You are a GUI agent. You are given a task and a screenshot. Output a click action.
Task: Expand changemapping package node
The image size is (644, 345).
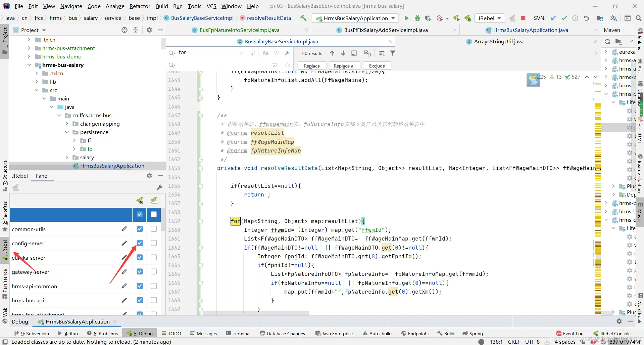(x=67, y=124)
